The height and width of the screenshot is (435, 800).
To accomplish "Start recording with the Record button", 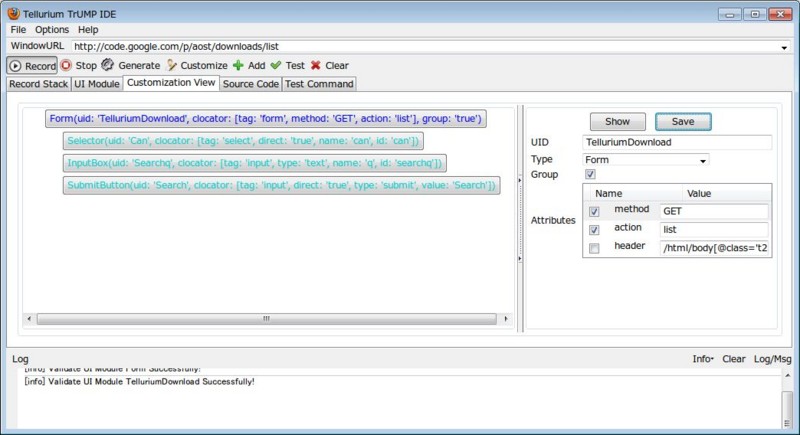I will [x=32, y=66].
